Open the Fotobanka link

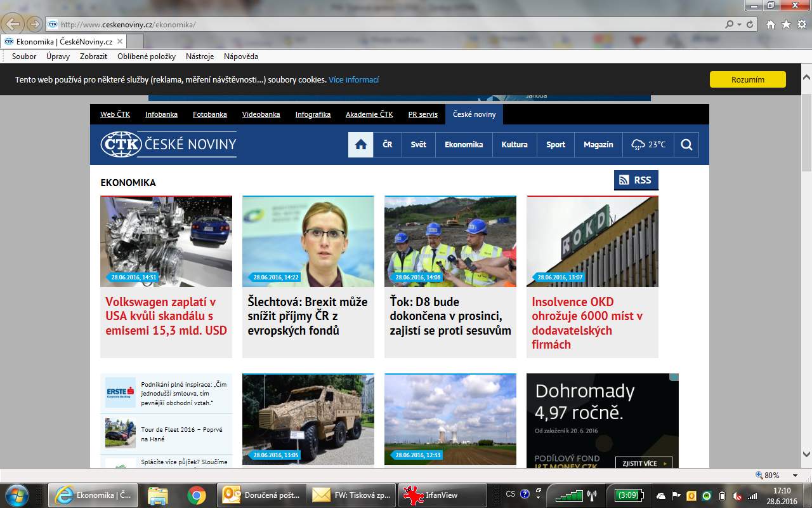tap(210, 114)
